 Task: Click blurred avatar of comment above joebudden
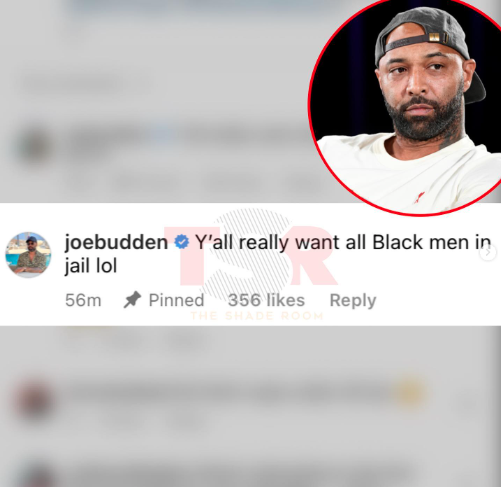pyautogui.click(x=33, y=147)
